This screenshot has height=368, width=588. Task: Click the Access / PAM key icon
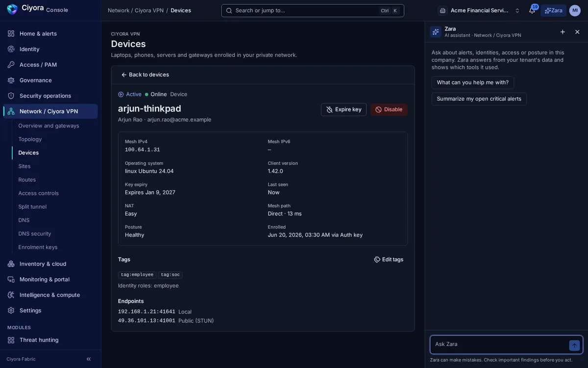[x=11, y=65]
